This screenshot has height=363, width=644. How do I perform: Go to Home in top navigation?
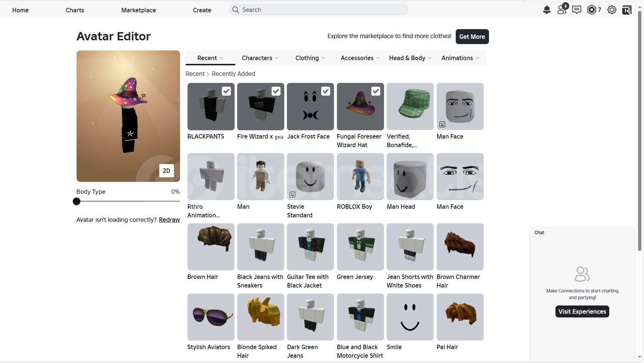pos(21,10)
